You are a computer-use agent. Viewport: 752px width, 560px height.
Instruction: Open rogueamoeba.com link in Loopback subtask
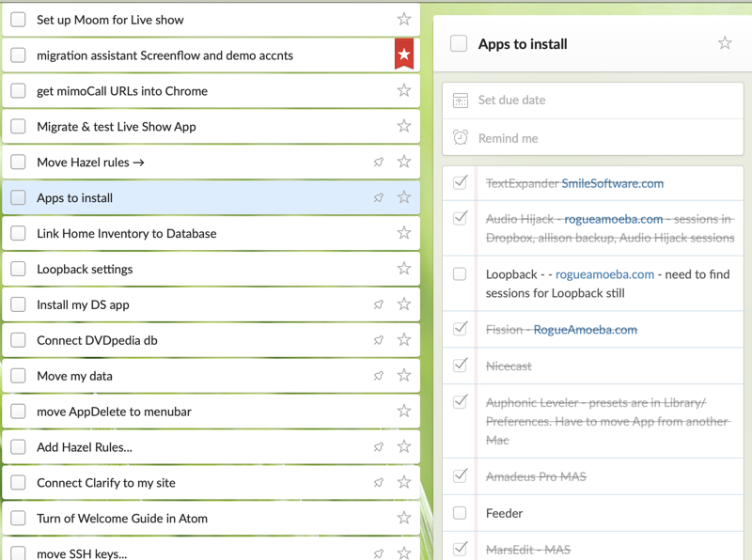[x=604, y=274]
